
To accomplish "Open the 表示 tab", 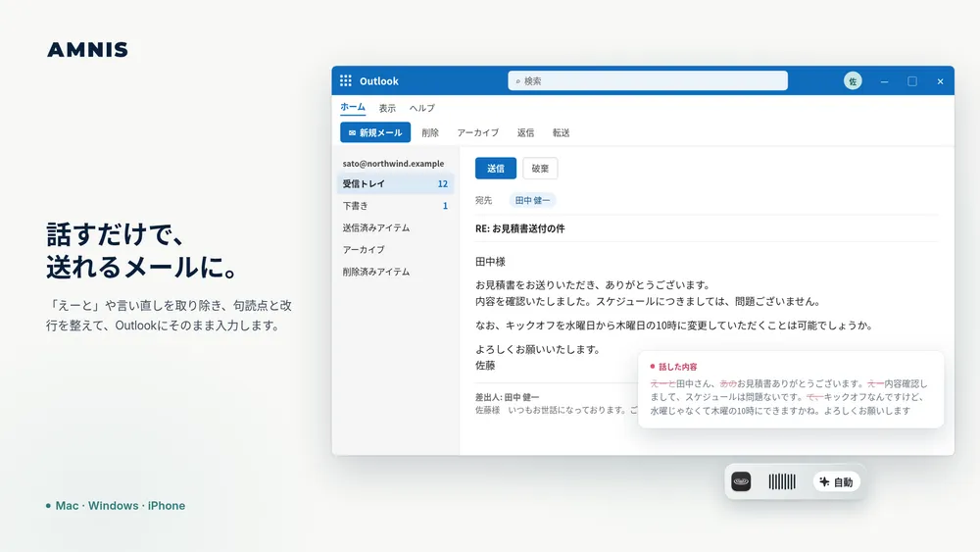I will (387, 108).
